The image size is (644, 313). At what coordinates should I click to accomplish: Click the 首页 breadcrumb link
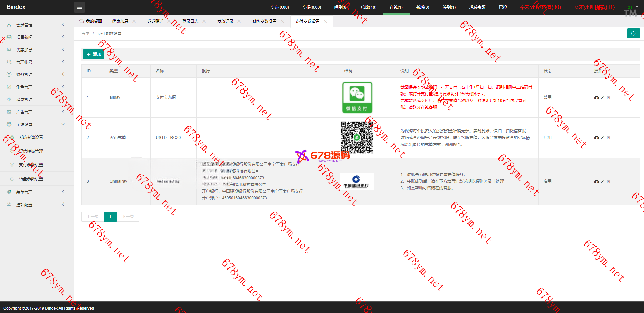click(85, 34)
